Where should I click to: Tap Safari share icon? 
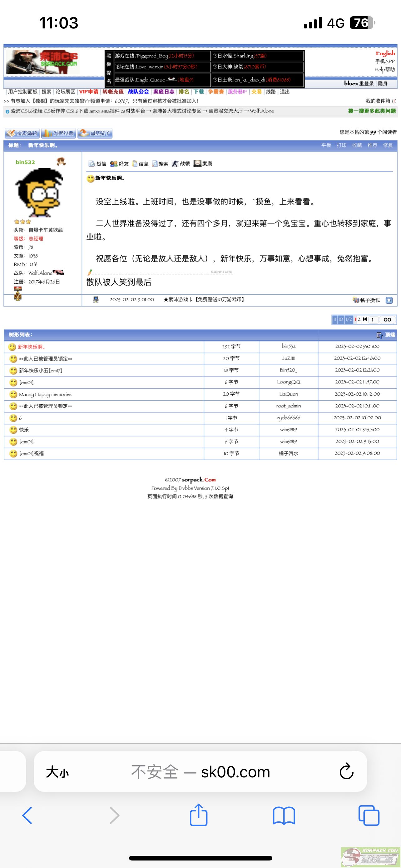[x=199, y=815]
